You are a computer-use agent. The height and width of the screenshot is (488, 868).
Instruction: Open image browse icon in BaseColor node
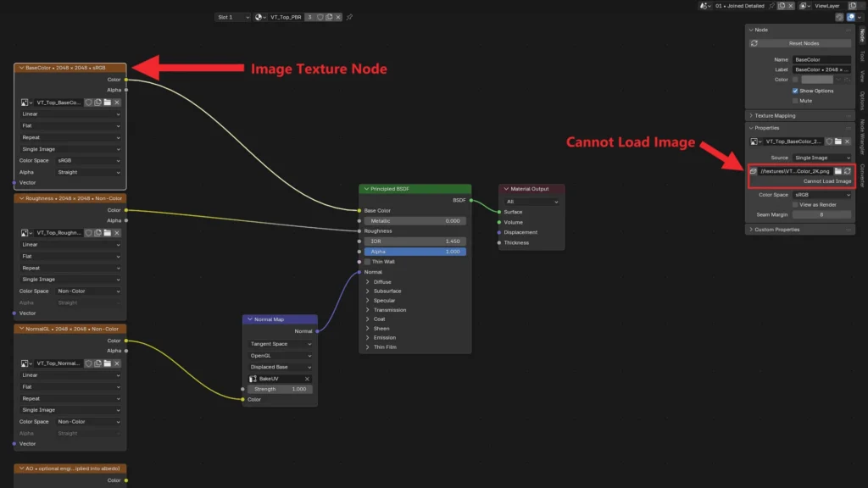[x=26, y=103]
